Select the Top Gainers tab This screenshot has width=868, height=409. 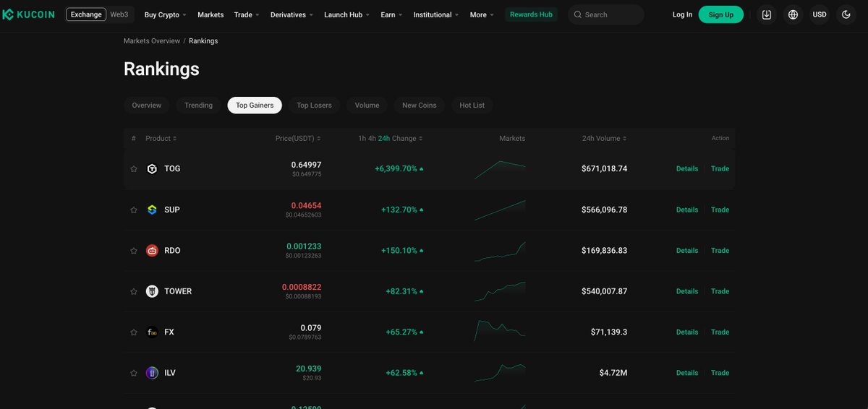click(x=255, y=106)
